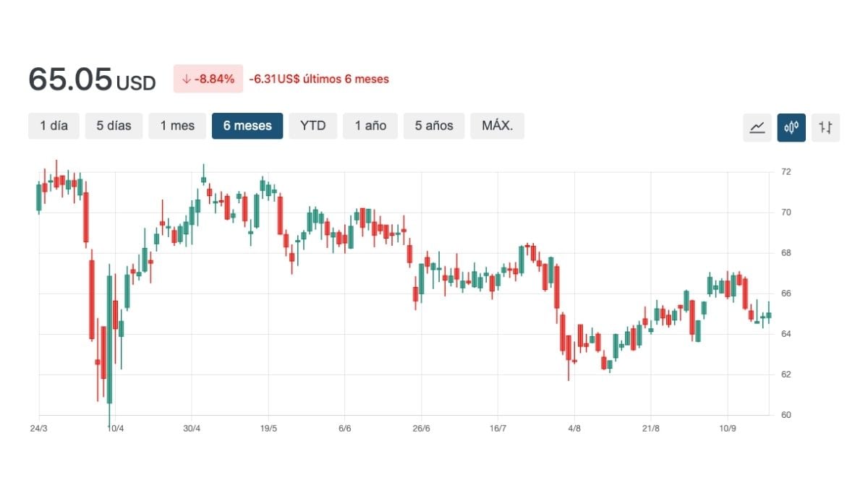Select the 1 día time range
Screen dimensions: 868x488
pyautogui.click(x=54, y=126)
